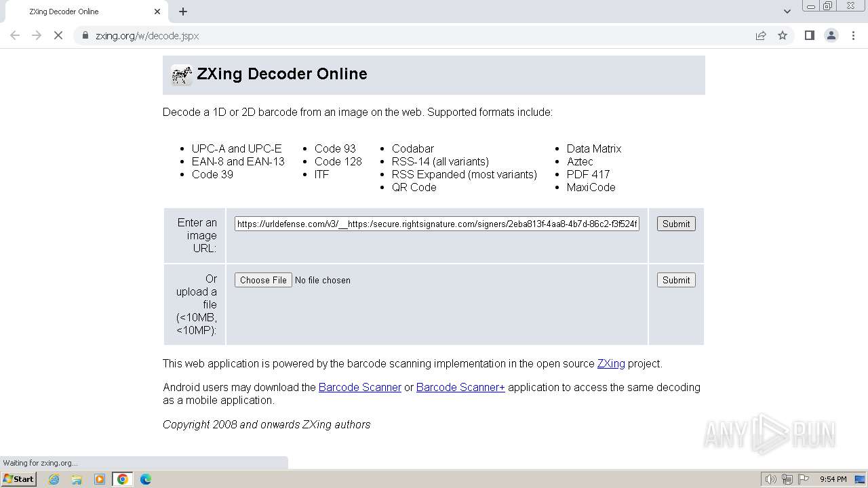Click the 'Code 39' list item
Image resolution: width=868 pixels, height=488 pixels.
(212, 174)
